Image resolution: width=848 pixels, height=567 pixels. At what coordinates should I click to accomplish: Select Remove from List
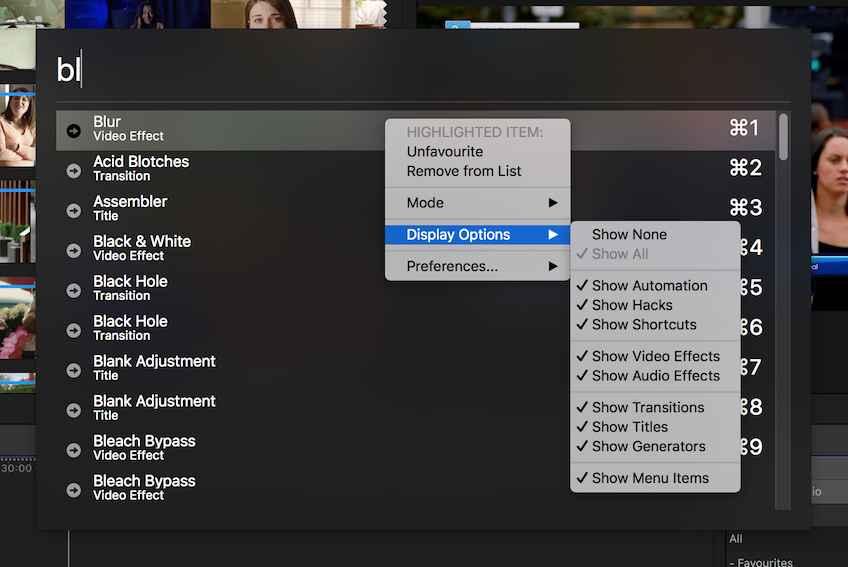(x=464, y=171)
